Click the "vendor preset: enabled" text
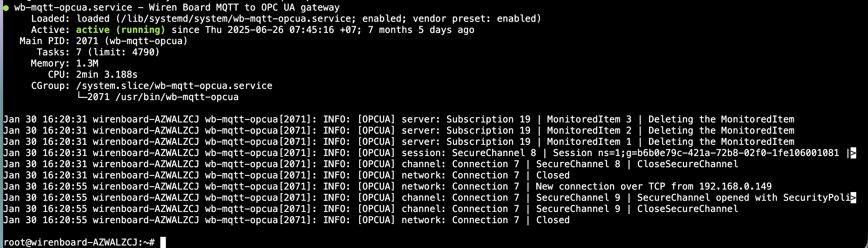868x248 pixels. click(477, 19)
